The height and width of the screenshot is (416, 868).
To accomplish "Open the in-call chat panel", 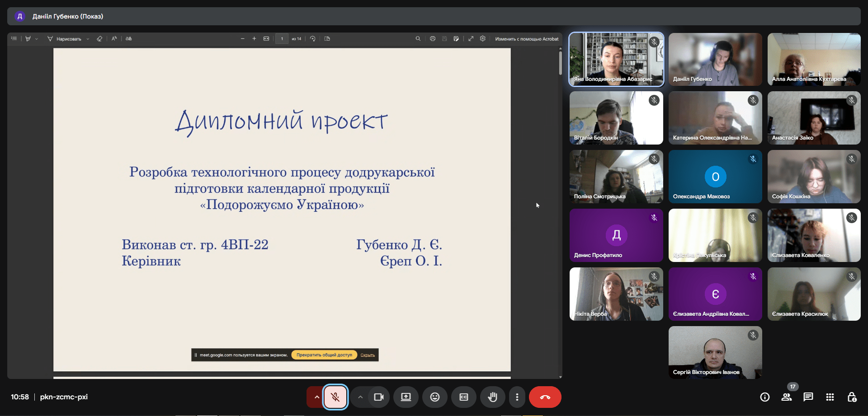I will pyautogui.click(x=808, y=397).
